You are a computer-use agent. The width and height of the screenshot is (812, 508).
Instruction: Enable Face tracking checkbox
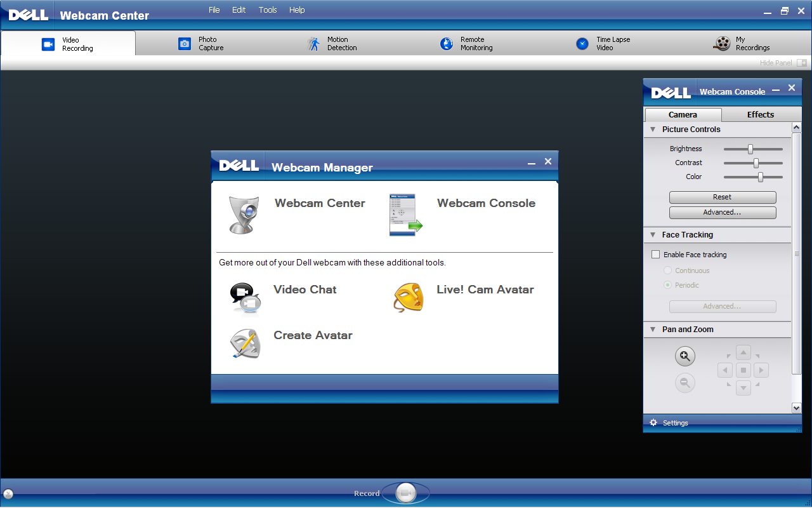point(656,255)
